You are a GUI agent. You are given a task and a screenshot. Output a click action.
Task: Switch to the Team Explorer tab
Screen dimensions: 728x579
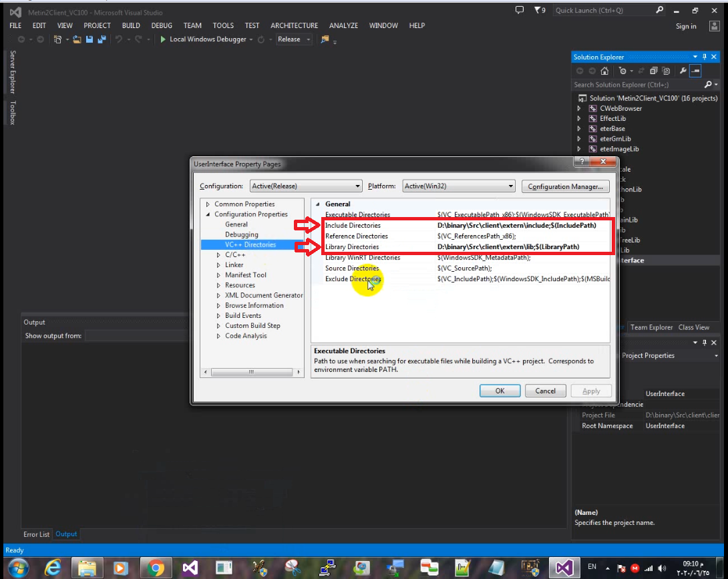(x=651, y=327)
